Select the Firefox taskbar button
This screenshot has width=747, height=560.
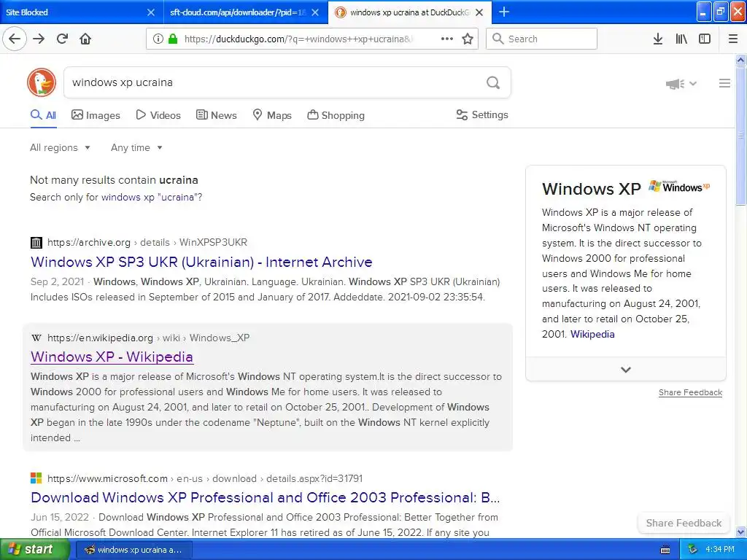[x=134, y=550]
